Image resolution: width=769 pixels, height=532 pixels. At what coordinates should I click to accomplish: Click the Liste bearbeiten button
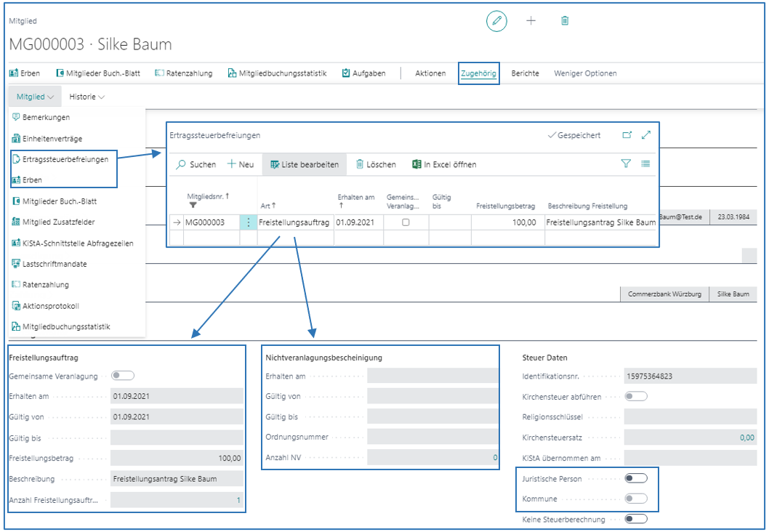305,165
